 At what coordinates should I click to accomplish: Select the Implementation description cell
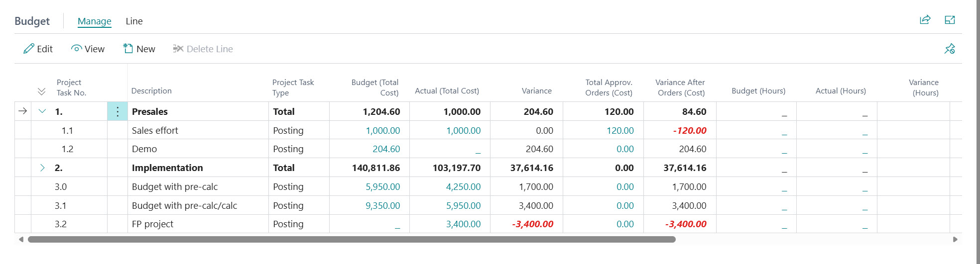[x=198, y=168]
